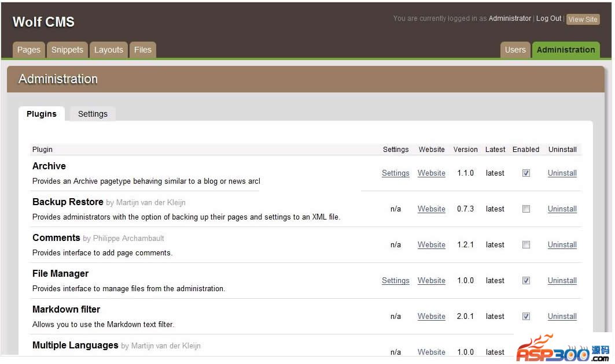Open the Snippets tab
The image size is (615, 364).
[x=67, y=50]
